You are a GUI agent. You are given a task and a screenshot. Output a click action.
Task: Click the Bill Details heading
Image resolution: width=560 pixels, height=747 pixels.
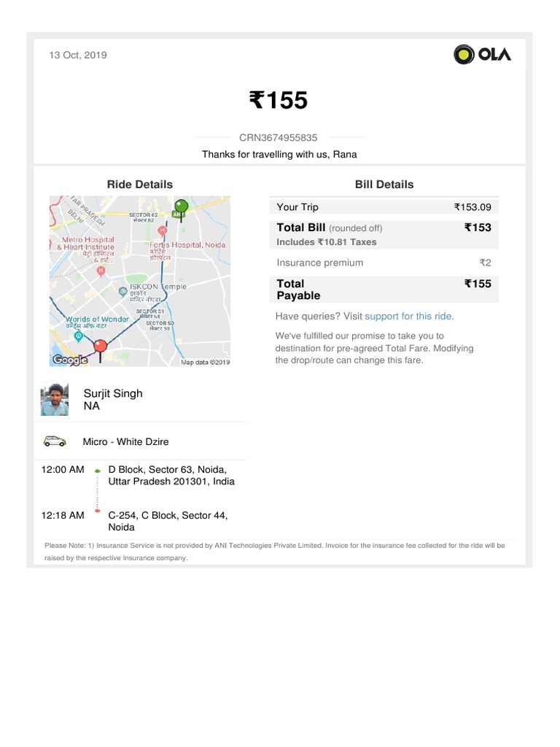point(384,185)
